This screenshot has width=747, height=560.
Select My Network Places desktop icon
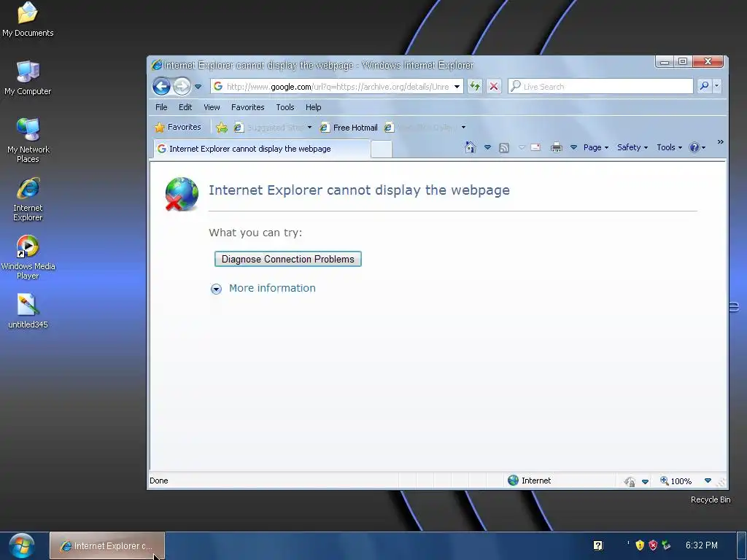pos(28,141)
